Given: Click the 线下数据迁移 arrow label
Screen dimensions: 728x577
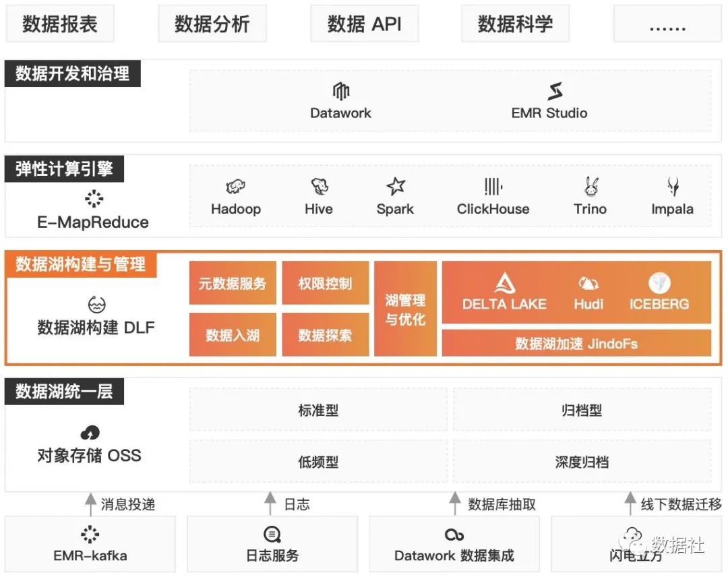Looking at the screenshot, I should pyautogui.click(x=681, y=504).
